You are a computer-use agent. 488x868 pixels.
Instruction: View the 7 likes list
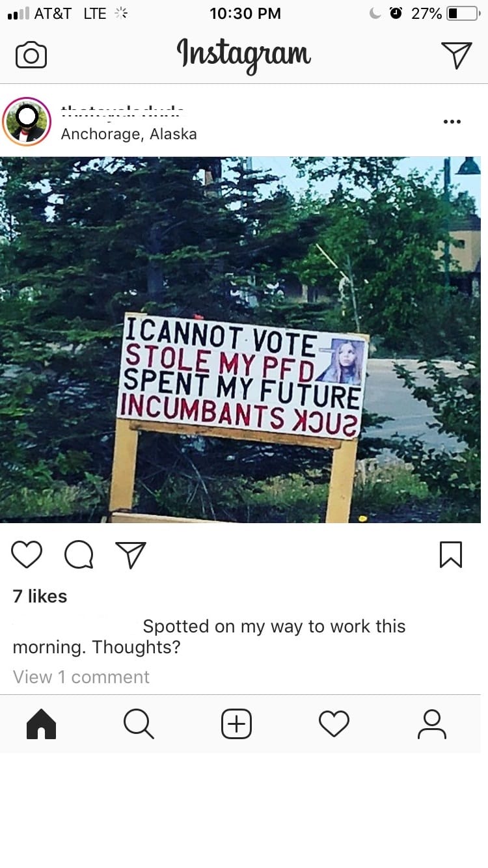40,596
